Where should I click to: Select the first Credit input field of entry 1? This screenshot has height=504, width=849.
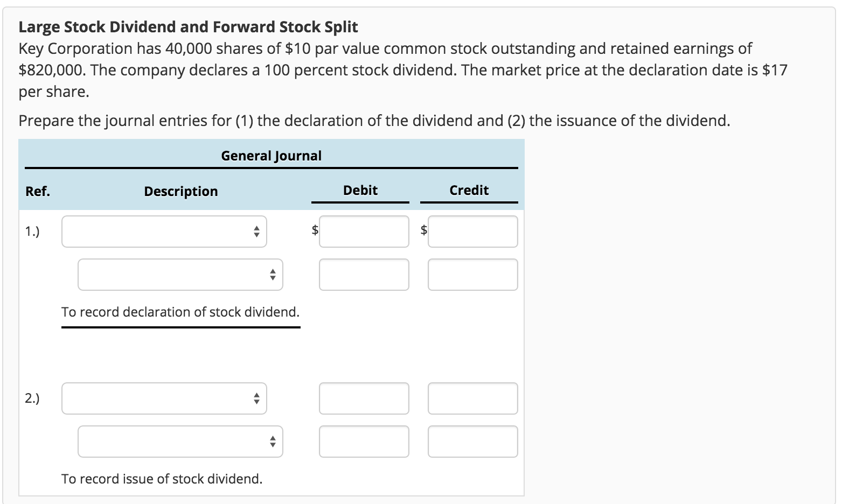click(x=472, y=231)
